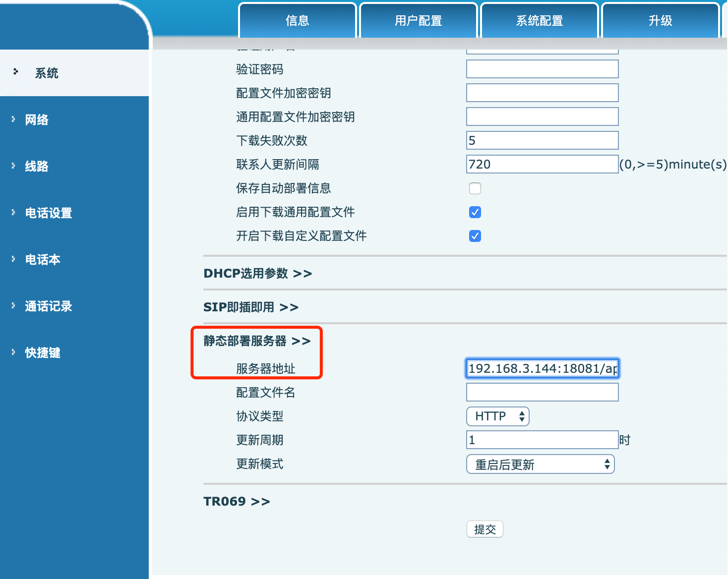Click the 更新模式 label
728x579 pixels.
(x=260, y=464)
